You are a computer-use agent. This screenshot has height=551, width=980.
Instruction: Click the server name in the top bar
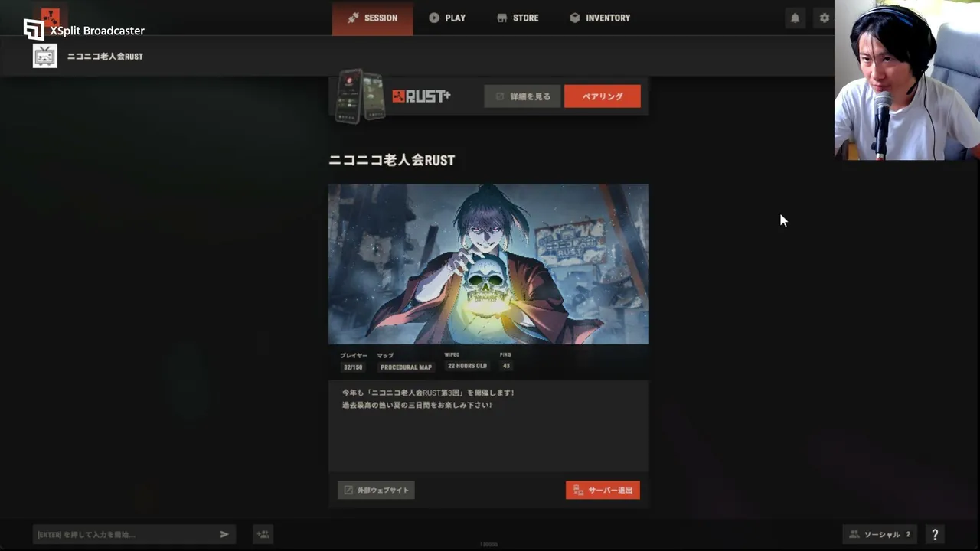click(105, 56)
